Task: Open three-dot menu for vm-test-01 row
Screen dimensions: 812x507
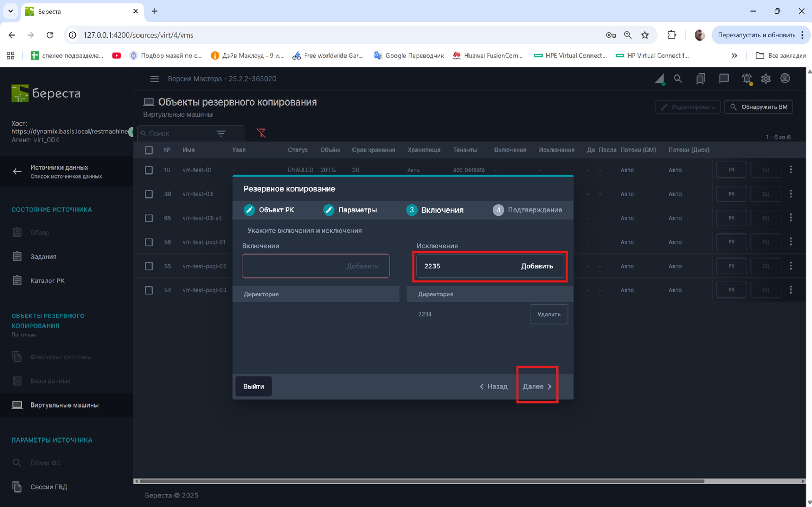Action: [791, 170]
